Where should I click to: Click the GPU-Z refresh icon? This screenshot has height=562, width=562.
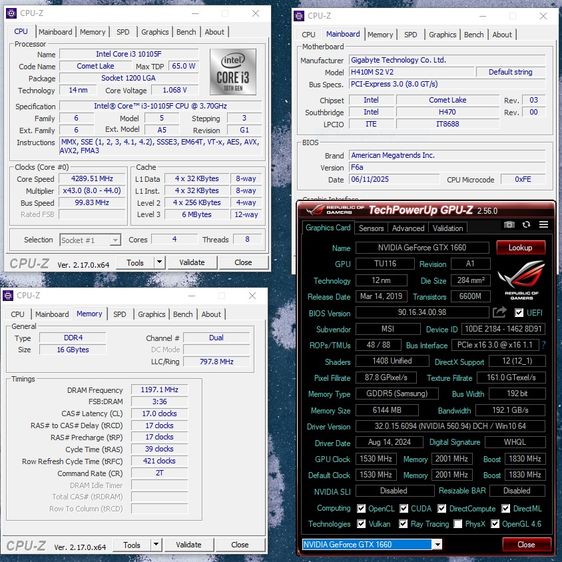click(x=526, y=225)
